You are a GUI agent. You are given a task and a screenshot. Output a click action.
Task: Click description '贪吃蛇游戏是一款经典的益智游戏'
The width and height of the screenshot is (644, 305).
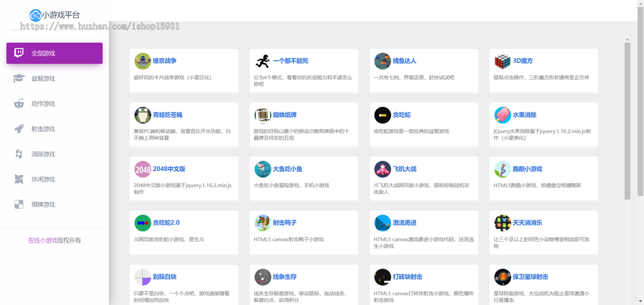411,131
